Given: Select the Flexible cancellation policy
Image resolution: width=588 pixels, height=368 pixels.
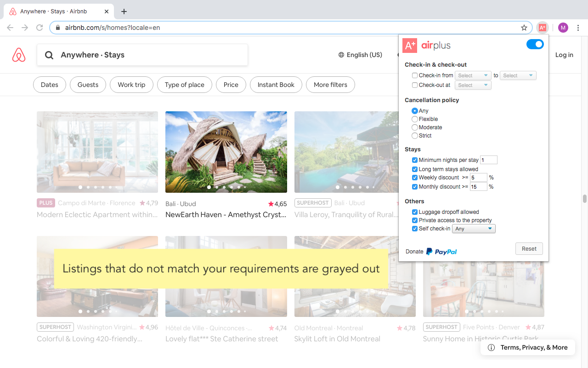Looking at the screenshot, I should click(414, 119).
